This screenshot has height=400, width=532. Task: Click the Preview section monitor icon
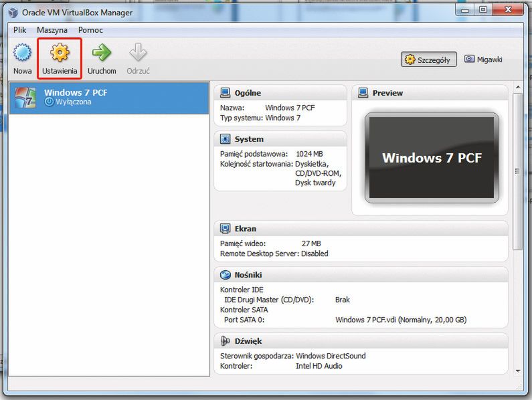coord(363,92)
